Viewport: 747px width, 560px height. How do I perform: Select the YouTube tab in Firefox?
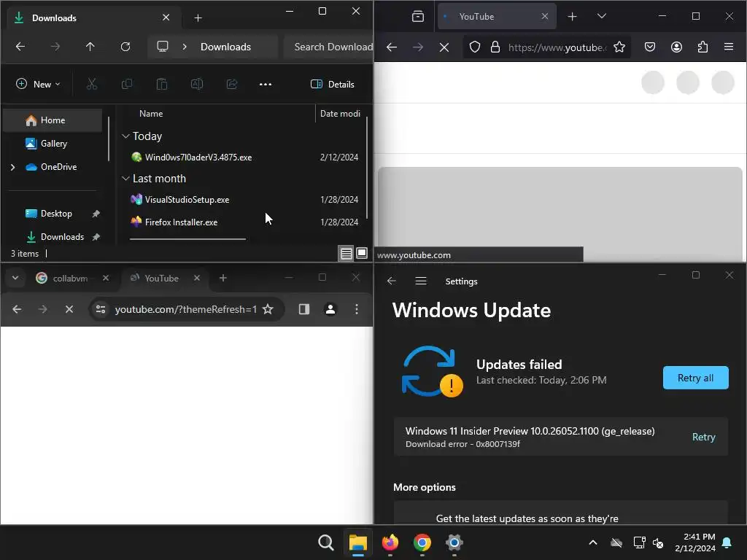pos(497,17)
